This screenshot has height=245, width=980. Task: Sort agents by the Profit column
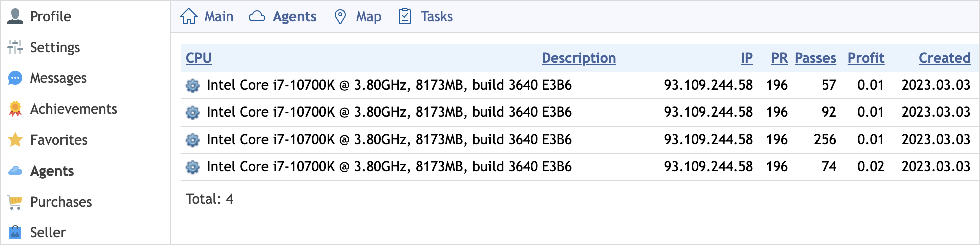point(866,58)
